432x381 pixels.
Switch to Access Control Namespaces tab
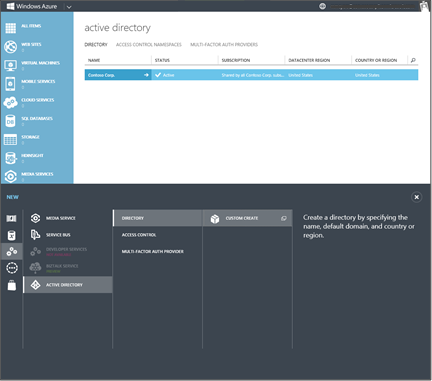[x=149, y=45]
